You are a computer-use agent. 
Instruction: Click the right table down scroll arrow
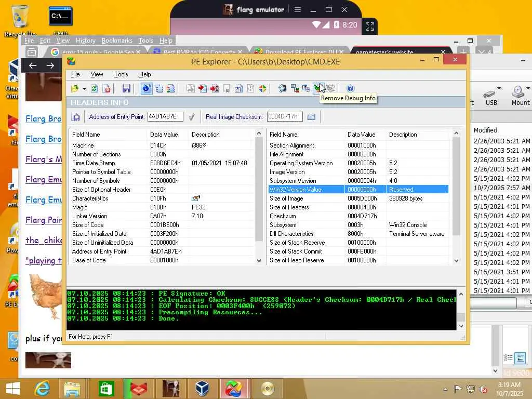(x=456, y=261)
